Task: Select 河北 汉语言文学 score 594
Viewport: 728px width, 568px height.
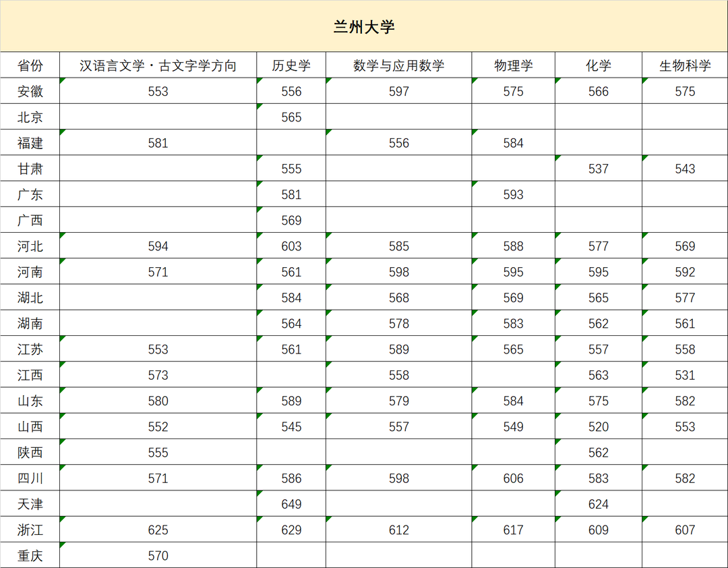Action: (x=158, y=246)
